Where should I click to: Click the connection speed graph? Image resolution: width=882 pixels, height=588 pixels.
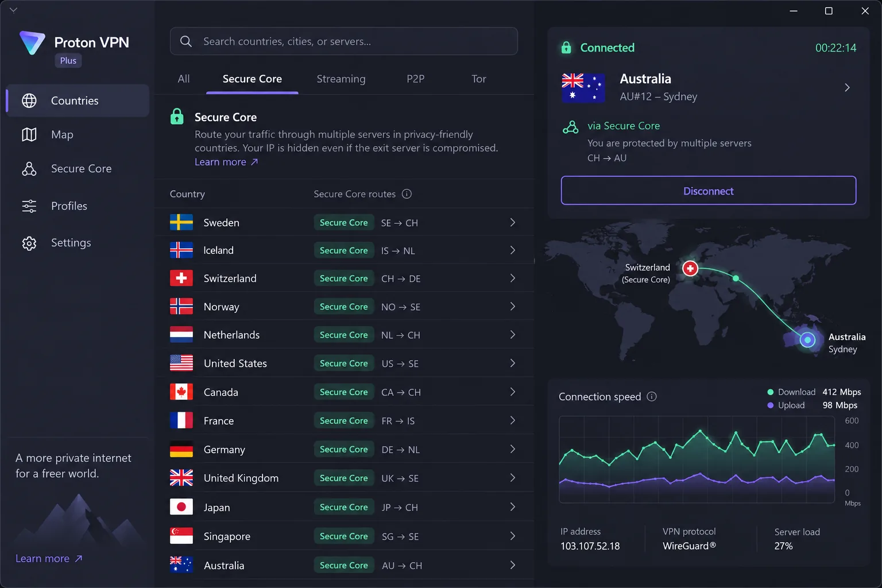697,459
